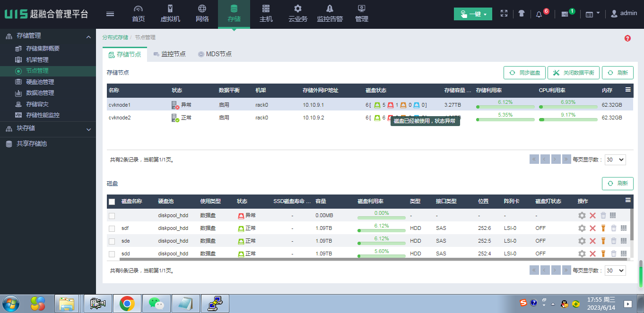Click the red help question mark icon
The width and height of the screenshot is (644, 313).
[627, 38]
